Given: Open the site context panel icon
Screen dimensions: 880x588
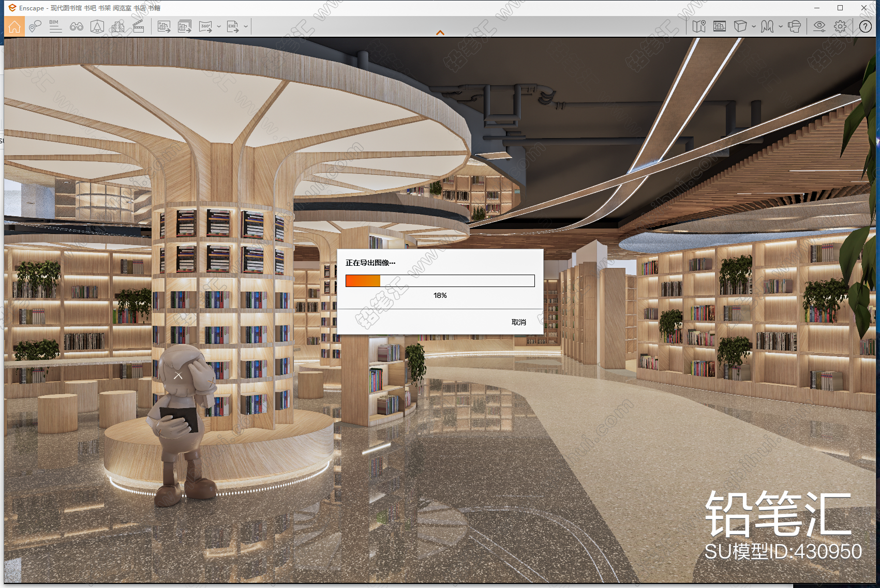Looking at the screenshot, I should [720, 26].
